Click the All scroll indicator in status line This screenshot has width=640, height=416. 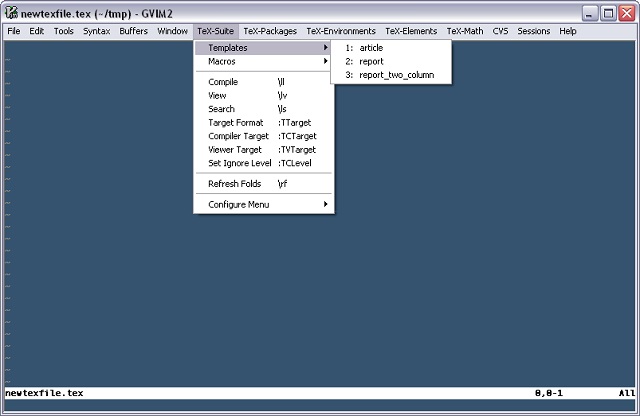tap(627, 393)
